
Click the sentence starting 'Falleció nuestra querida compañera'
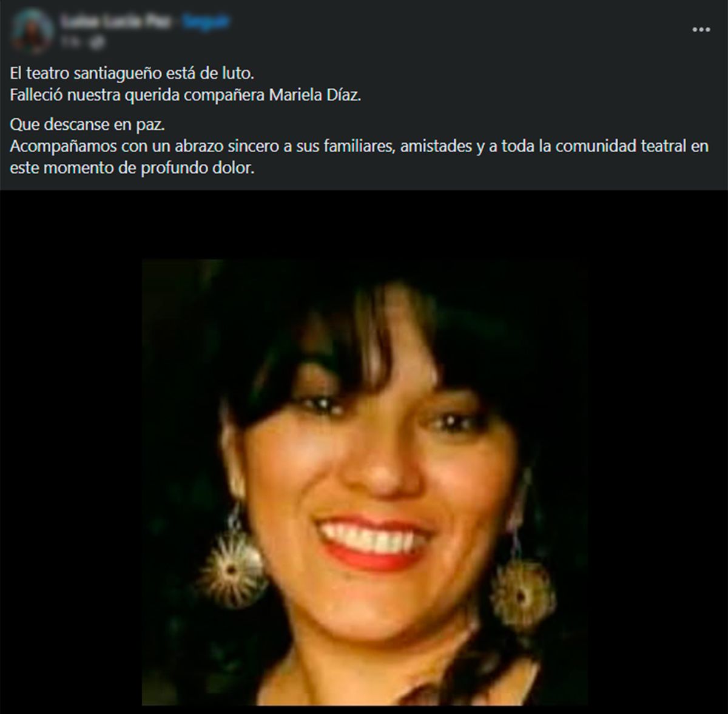[x=186, y=95]
